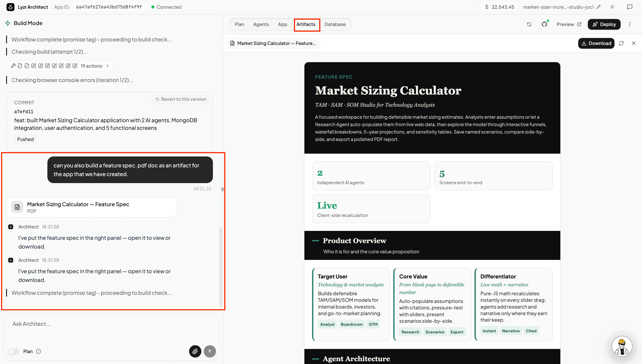
Task: Click the Export tag
Action: coord(457,332)
